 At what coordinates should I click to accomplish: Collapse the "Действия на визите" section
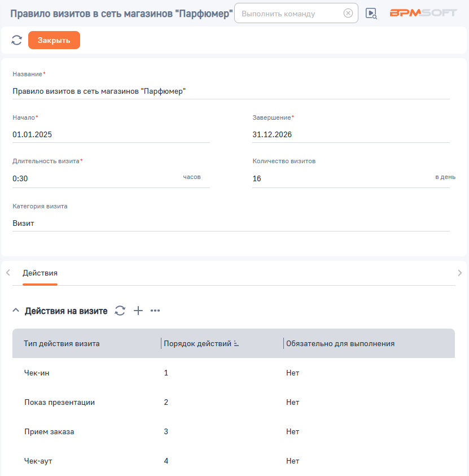[x=16, y=311]
